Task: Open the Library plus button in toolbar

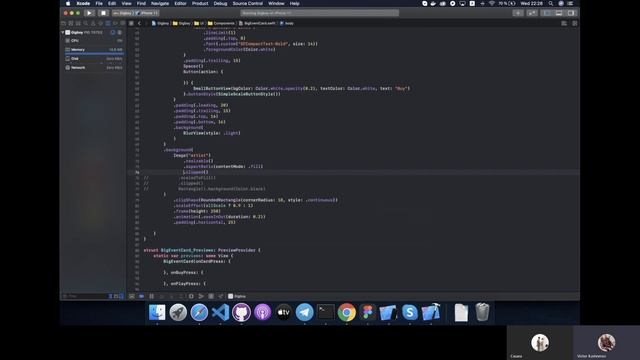Action: click(x=518, y=13)
